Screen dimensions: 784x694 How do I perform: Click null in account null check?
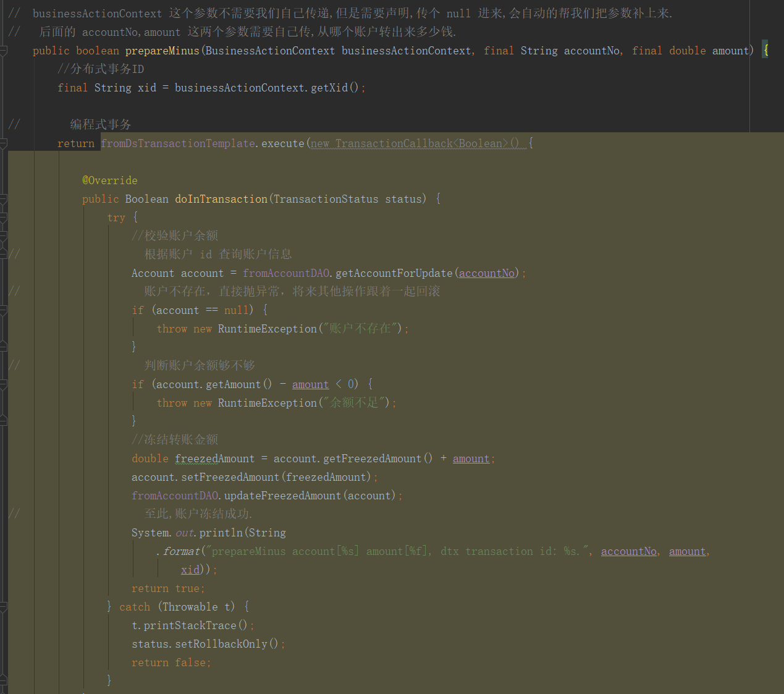click(x=237, y=310)
